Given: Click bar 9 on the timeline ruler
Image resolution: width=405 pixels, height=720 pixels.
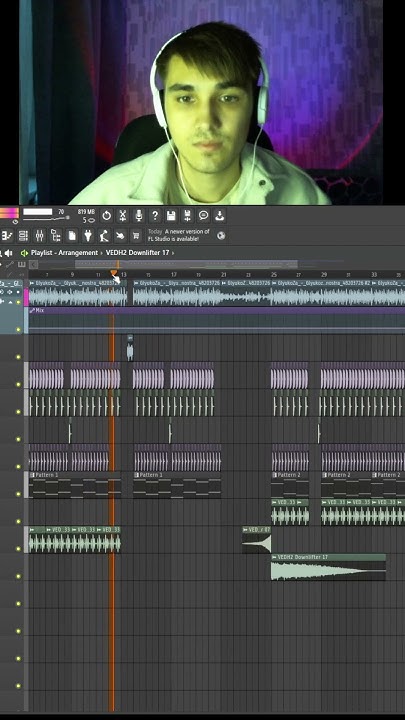Looking at the screenshot, I should 72,275.
